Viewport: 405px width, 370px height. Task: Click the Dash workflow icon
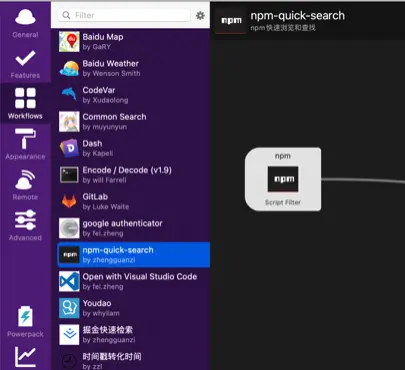click(x=69, y=148)
